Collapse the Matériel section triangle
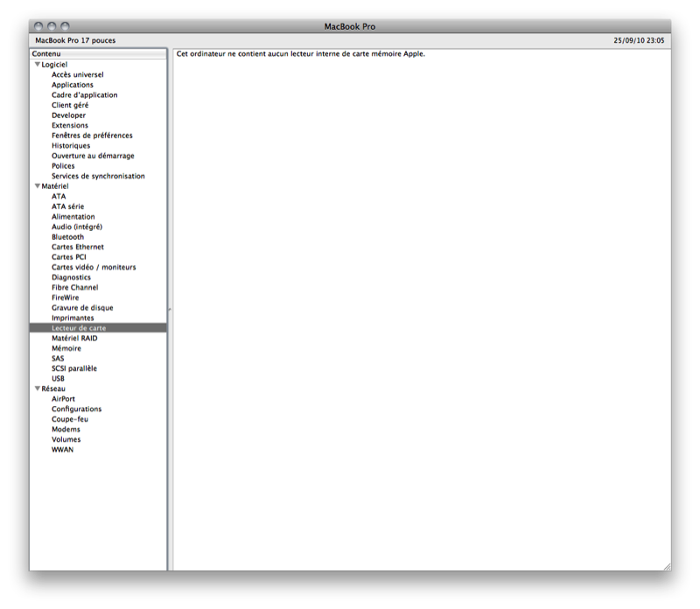Viewport: 700px width, 609px height. (x=38, y=186)
